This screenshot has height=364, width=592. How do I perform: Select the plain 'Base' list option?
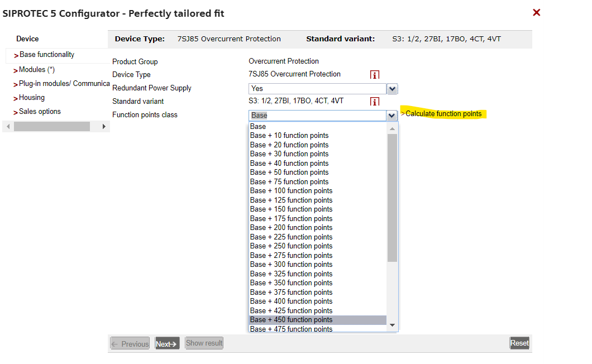coord(318,127)
